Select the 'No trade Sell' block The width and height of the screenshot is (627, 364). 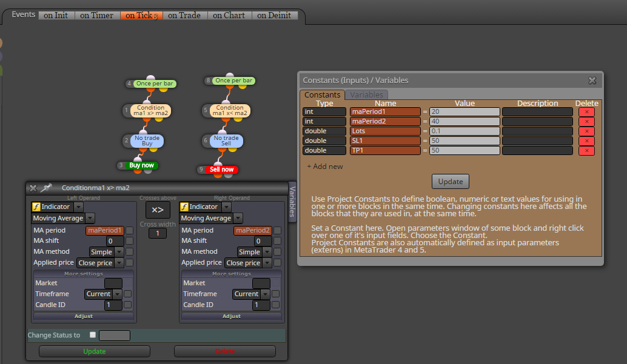[226, 141]
